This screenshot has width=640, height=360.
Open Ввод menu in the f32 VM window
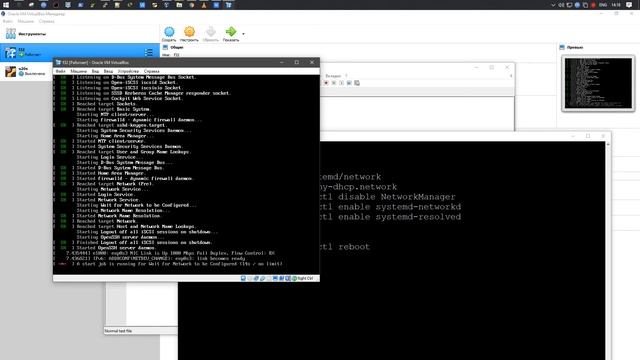coord(108,71)
